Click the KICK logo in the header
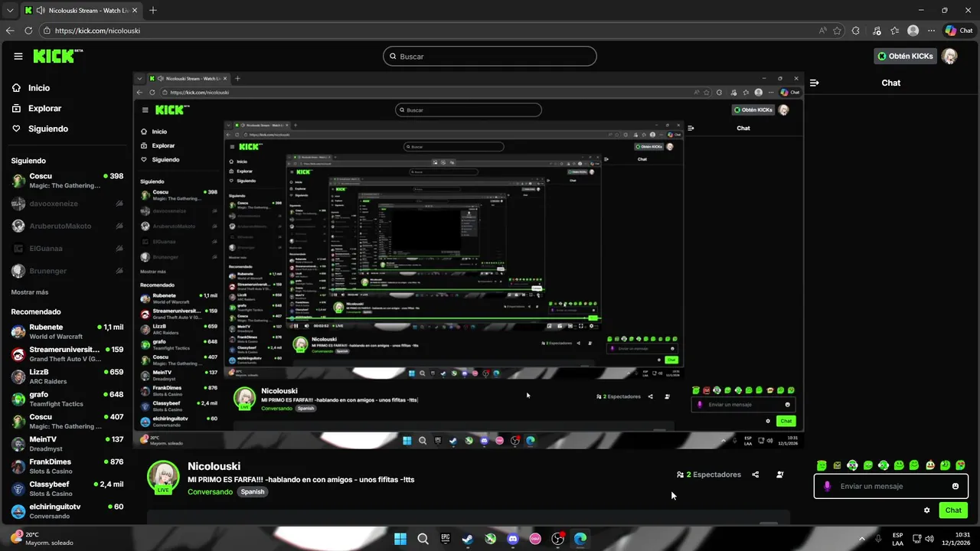 pos(57,56)
